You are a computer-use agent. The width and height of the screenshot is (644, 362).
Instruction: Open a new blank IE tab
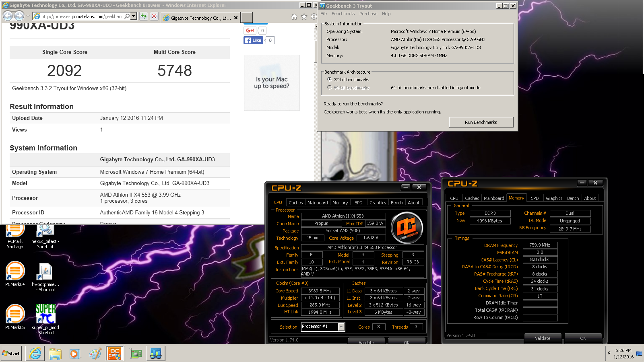(x=247, y=17)
